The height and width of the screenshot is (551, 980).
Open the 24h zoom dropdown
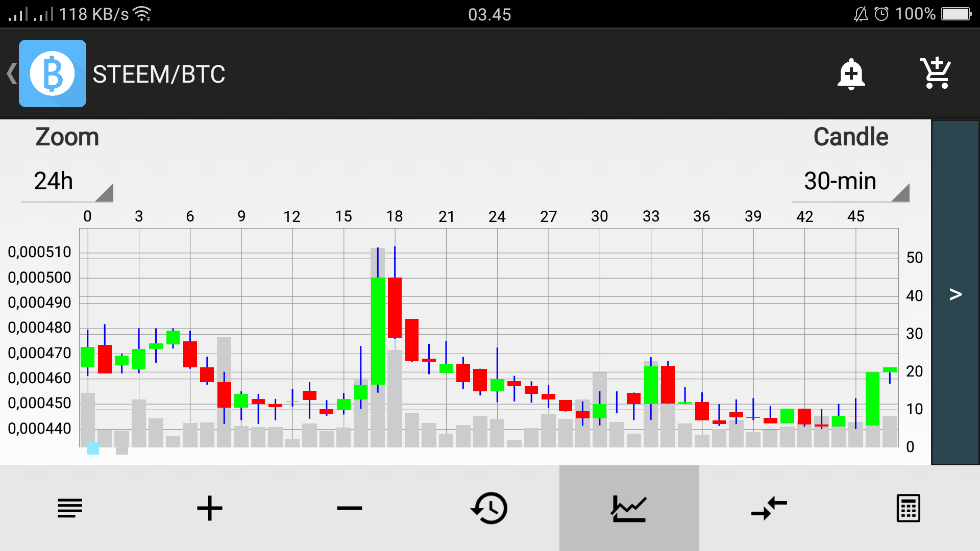point(67,182)
